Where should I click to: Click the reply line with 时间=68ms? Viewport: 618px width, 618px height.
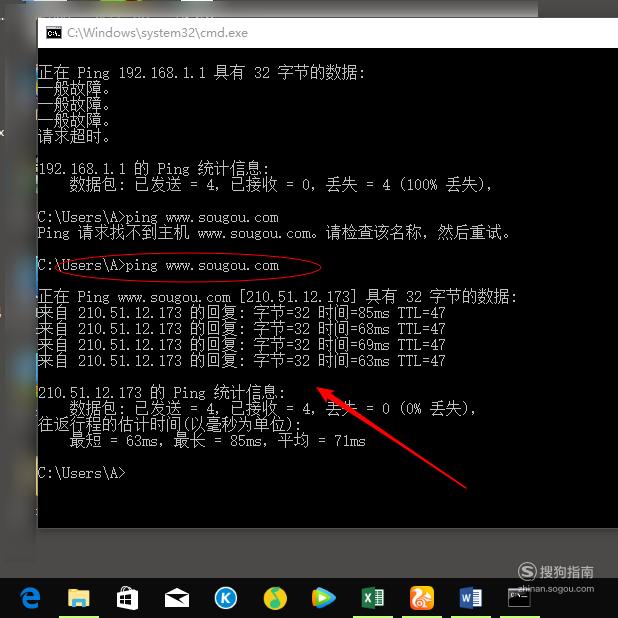(241, 329)
